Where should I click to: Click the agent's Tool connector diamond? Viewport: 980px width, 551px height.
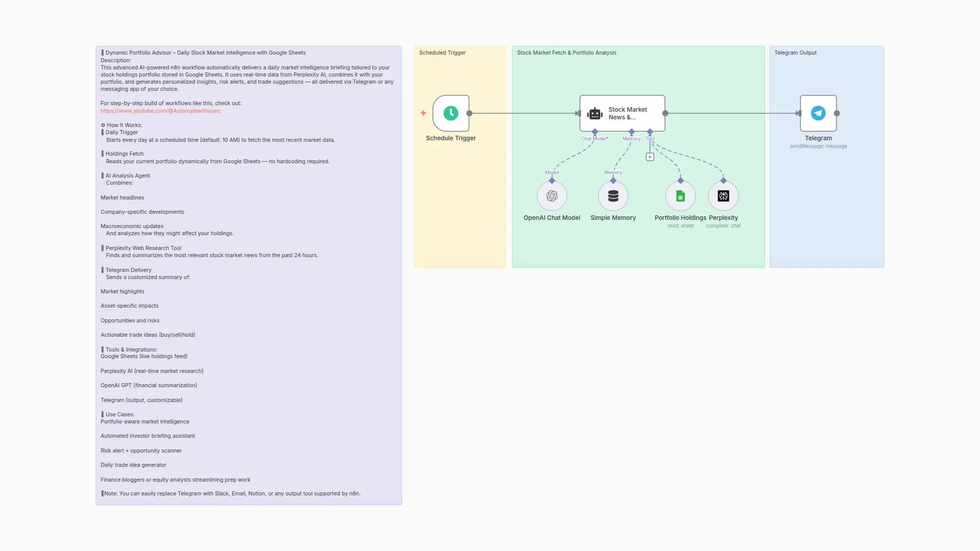(650, 132)
